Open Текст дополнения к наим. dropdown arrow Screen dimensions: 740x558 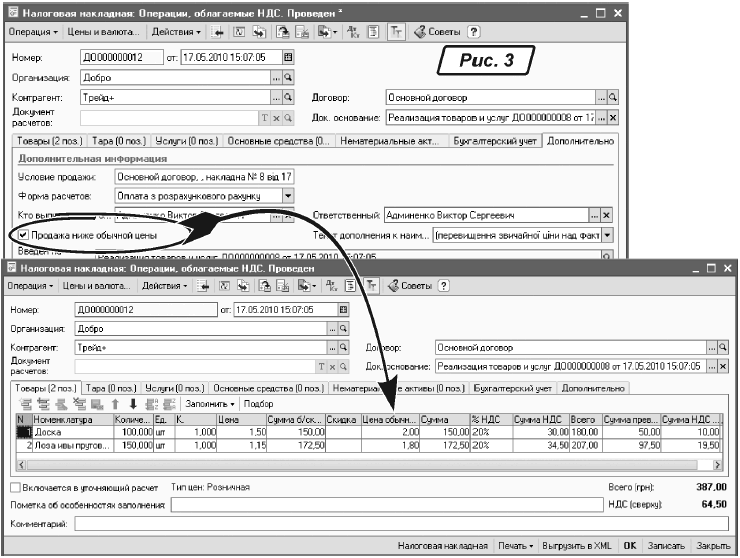click(x=607, y=235)
